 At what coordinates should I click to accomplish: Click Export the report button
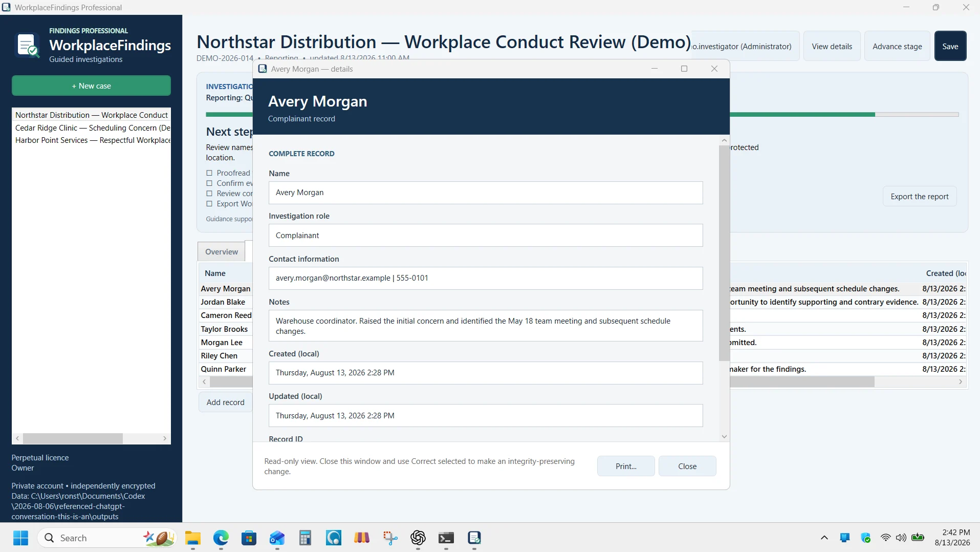(920, 197)
